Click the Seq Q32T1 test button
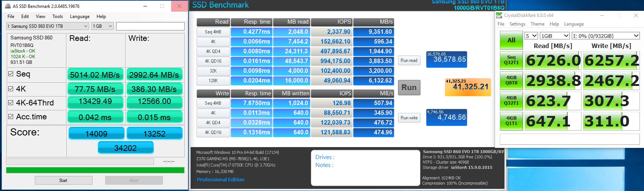Screen dimensions: 644x191 pos(511,60)
